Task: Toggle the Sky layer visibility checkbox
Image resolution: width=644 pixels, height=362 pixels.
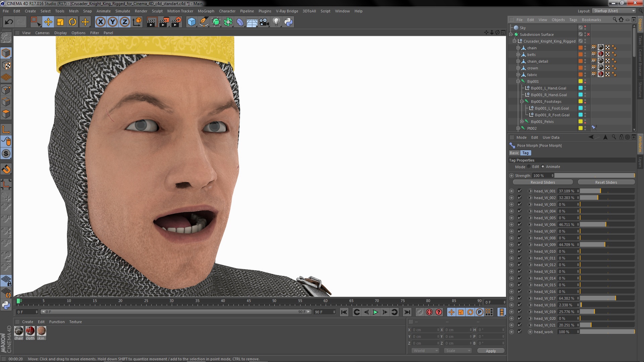Action: [x=581, y=28]
